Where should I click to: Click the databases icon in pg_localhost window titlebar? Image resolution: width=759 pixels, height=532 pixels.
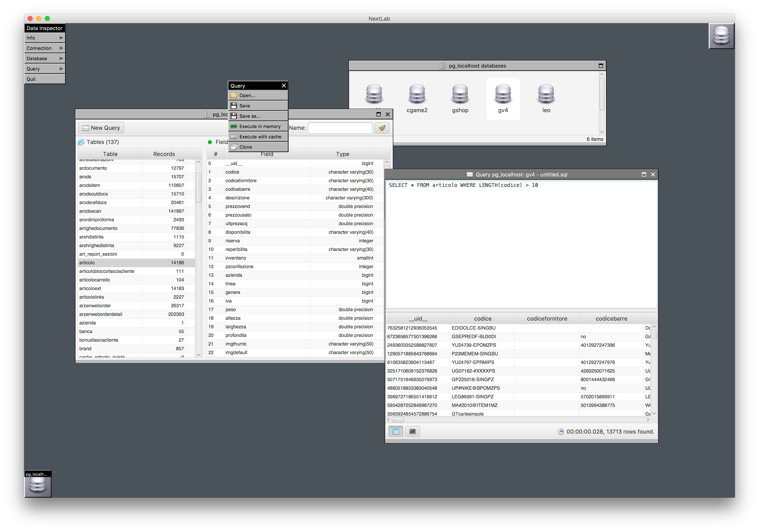point(443,66)
